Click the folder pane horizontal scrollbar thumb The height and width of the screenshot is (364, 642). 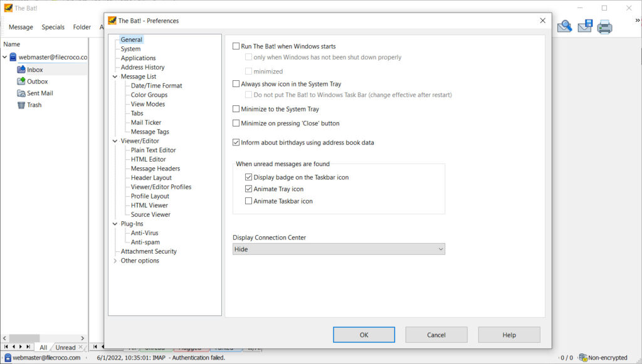pos(24,338)
